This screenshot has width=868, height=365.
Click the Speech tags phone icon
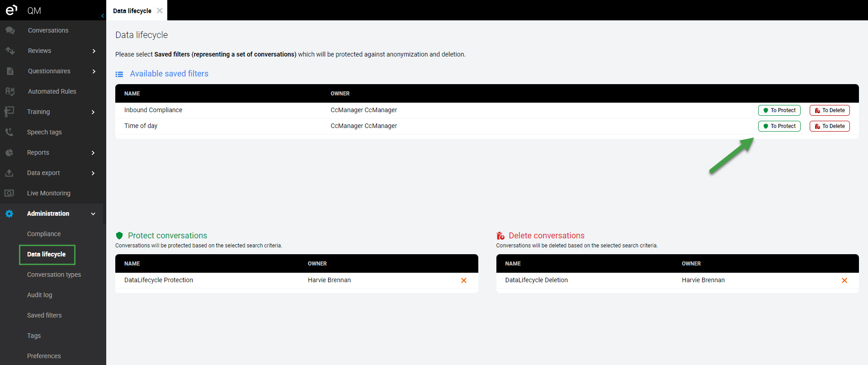9,132
